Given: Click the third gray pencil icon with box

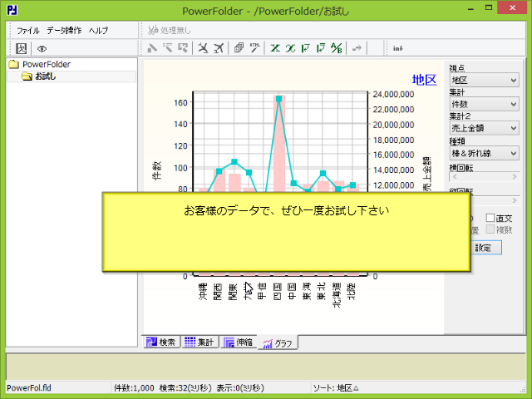Looking at the screenshot, I should coord(183,48).
